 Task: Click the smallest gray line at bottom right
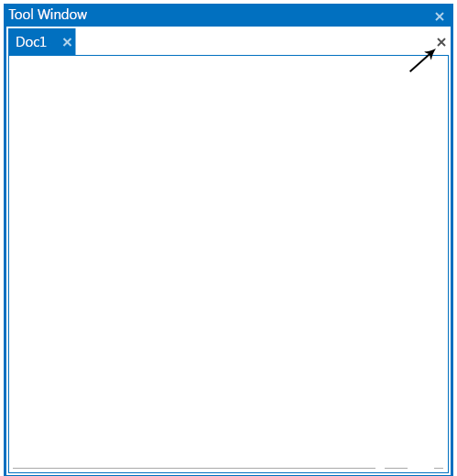coord(439,468)
